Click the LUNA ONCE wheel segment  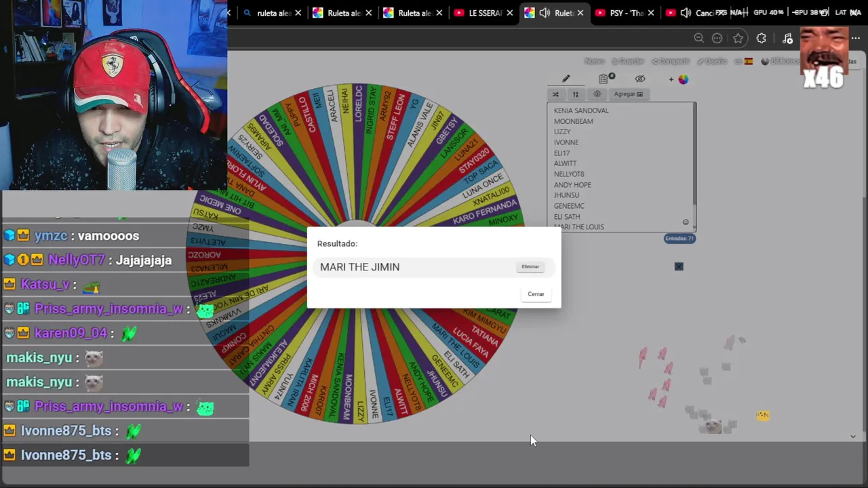coord(483,185)
